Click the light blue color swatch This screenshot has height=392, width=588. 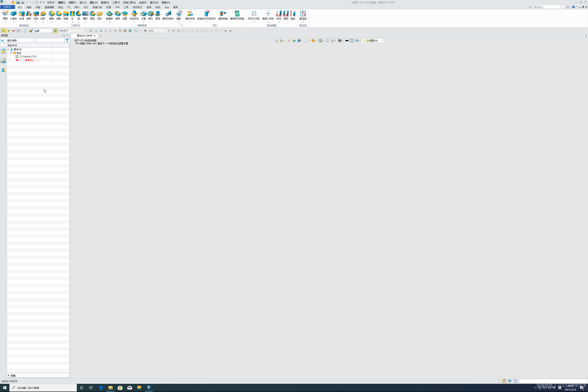[352, 41]
